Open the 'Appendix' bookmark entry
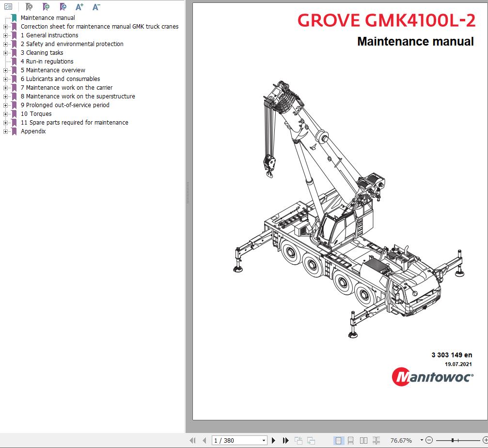The image size is (488, 448). 33,131
